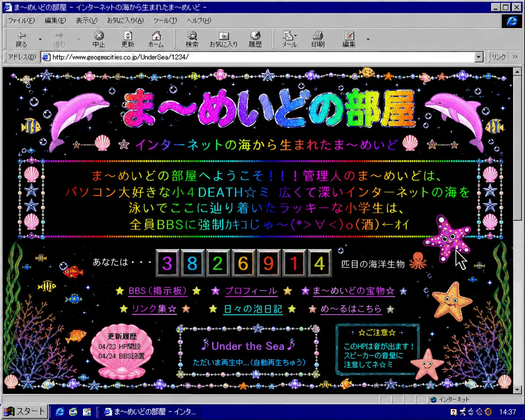Expand the arrow next to 編集 toolbar button
Viewport: 525px width, 420px height.
[x=368, y=39]
